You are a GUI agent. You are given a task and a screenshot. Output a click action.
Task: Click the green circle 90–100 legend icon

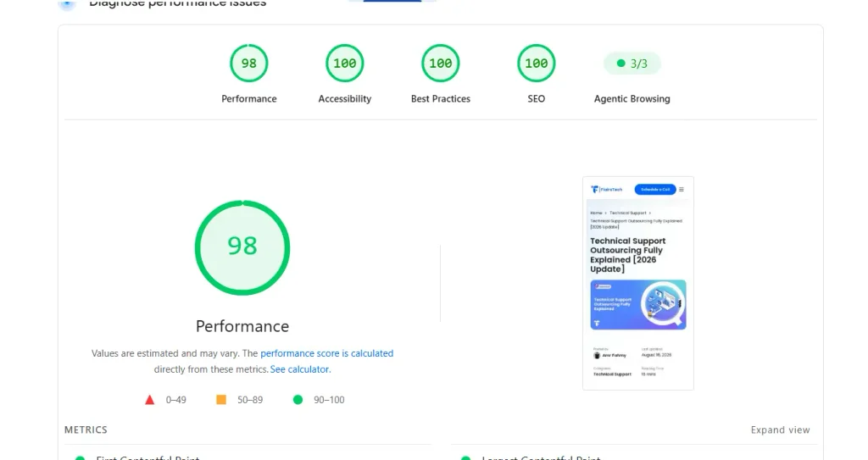point(298,400)
